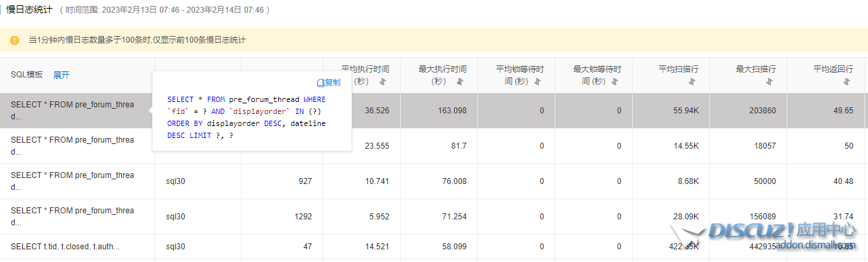Screen dimensions: 868x262
Task: Expand SQL templates with the 展开 link
Action: pyautogui.click(x=61, y=75)
